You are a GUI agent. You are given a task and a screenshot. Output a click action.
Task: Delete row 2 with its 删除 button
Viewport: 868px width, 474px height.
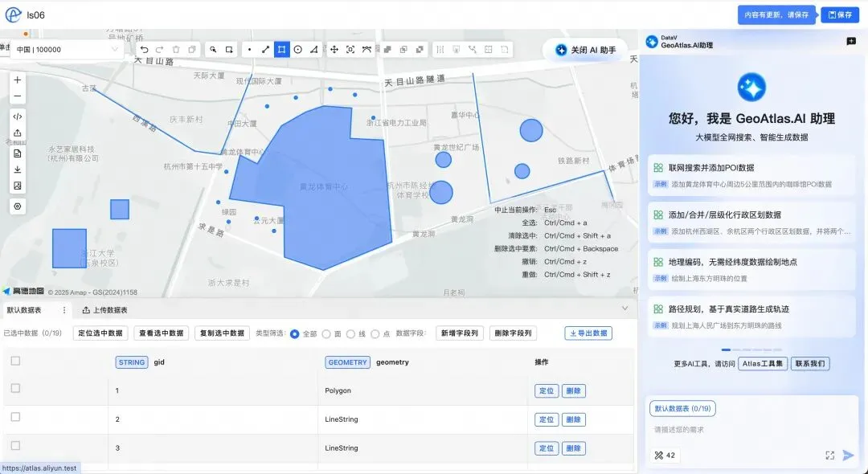[x=574, y=420]
